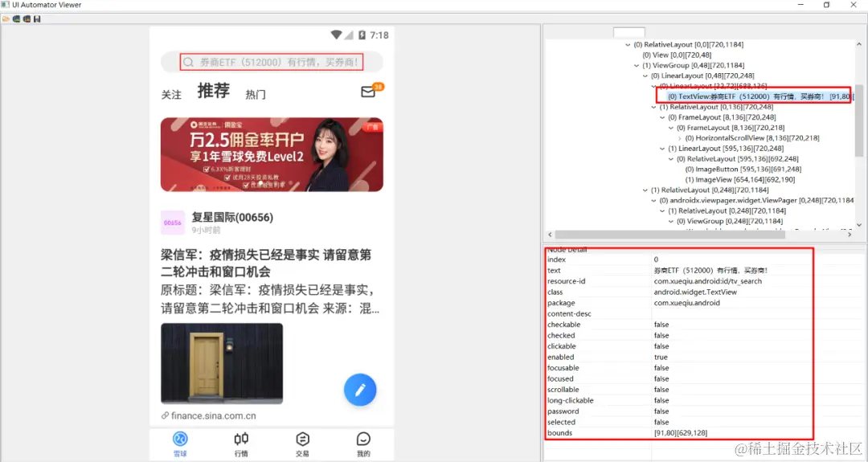Screen dimensions: 868x462
Task: Click the 7:18 clock in phone status bar
Action: pyautogui.click(x=379, y=35)
